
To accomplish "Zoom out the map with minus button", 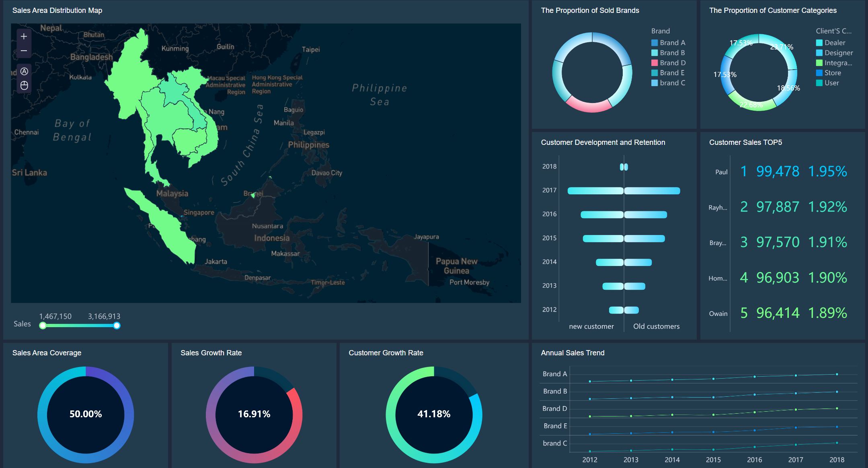I will [24, 51].
